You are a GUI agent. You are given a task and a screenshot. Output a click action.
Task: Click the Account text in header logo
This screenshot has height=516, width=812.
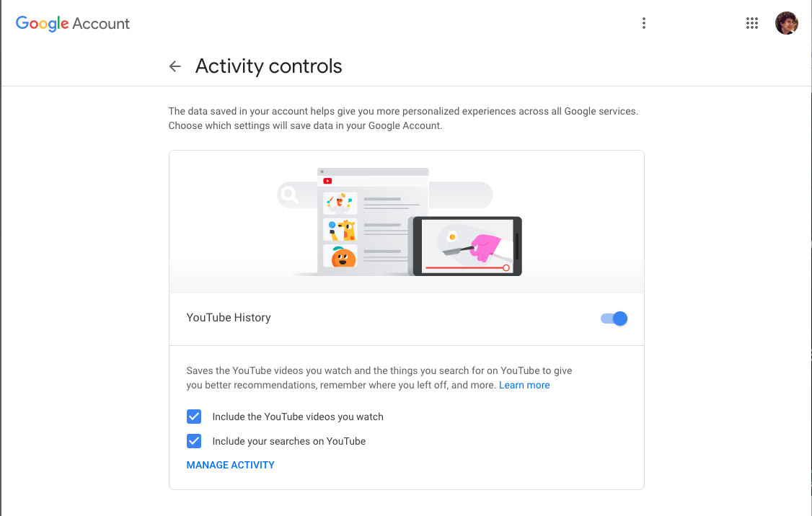[x=101, y=23]
